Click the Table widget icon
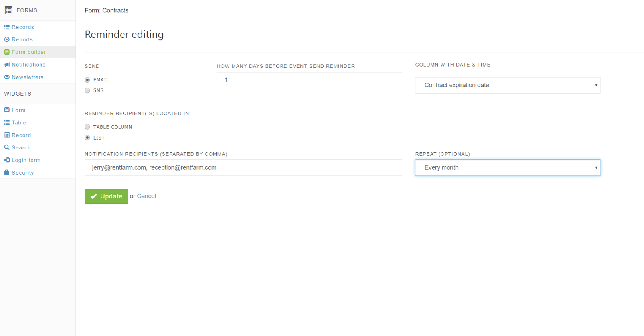 click(7, 123)
